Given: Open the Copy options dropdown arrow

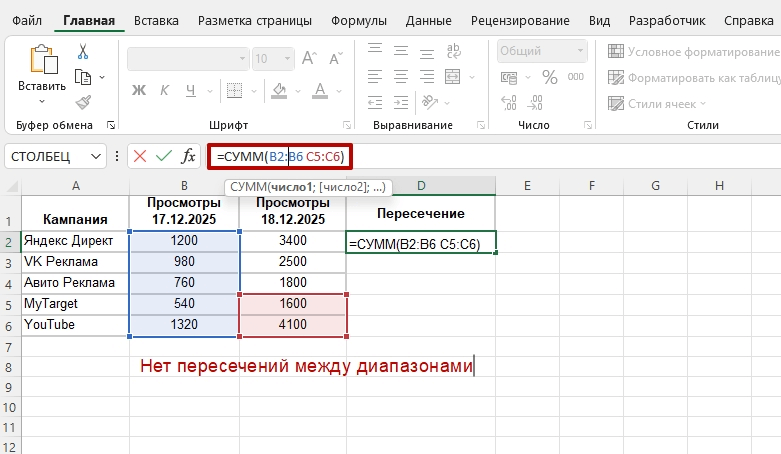Looking at the screenshot, I should [102, 77].
